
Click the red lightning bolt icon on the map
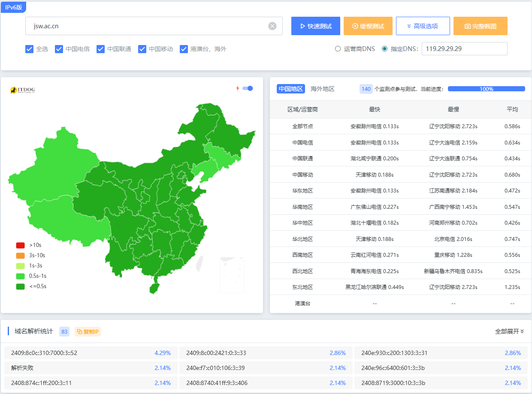pyautogui.click(x=238, y=87)
